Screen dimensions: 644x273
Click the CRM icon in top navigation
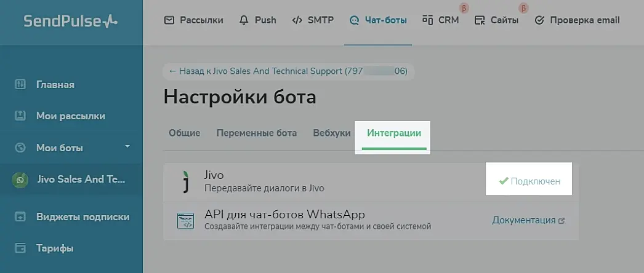pos(427,20)
